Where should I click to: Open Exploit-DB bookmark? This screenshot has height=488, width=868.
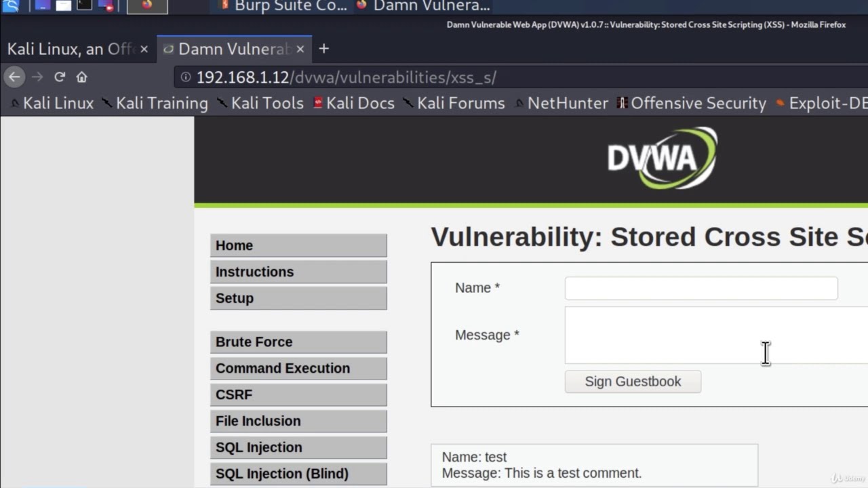click(x=821, y=103)
